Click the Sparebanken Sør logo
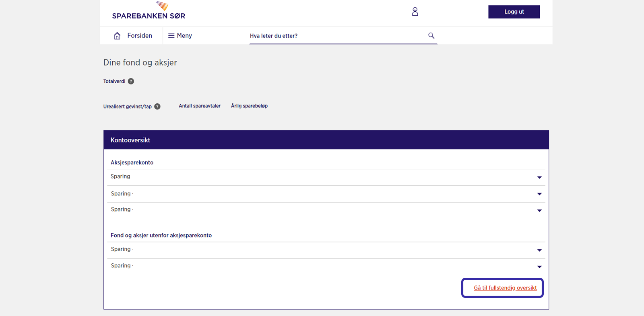Screen dimensions: 644x316 [x=149, y=10]
